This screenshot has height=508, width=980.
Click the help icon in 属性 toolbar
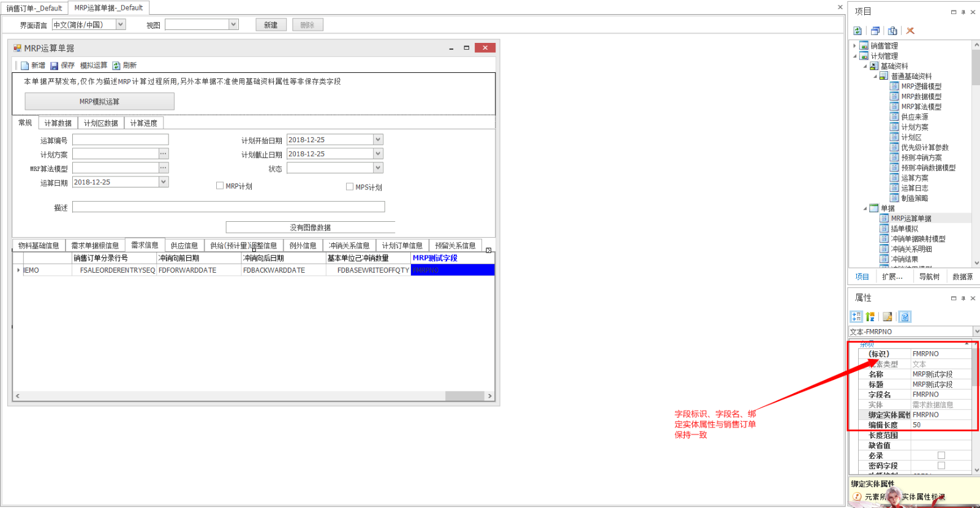[905, 317]
